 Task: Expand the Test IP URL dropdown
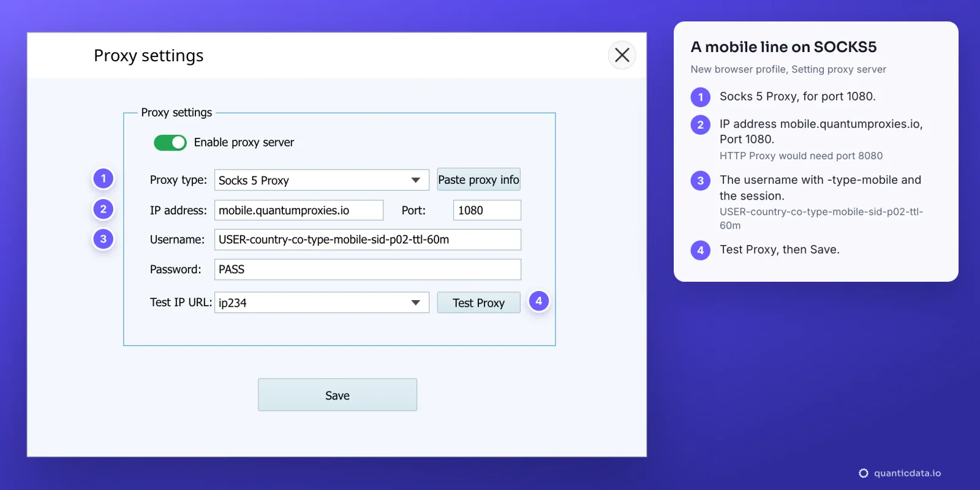pos(322,303)
